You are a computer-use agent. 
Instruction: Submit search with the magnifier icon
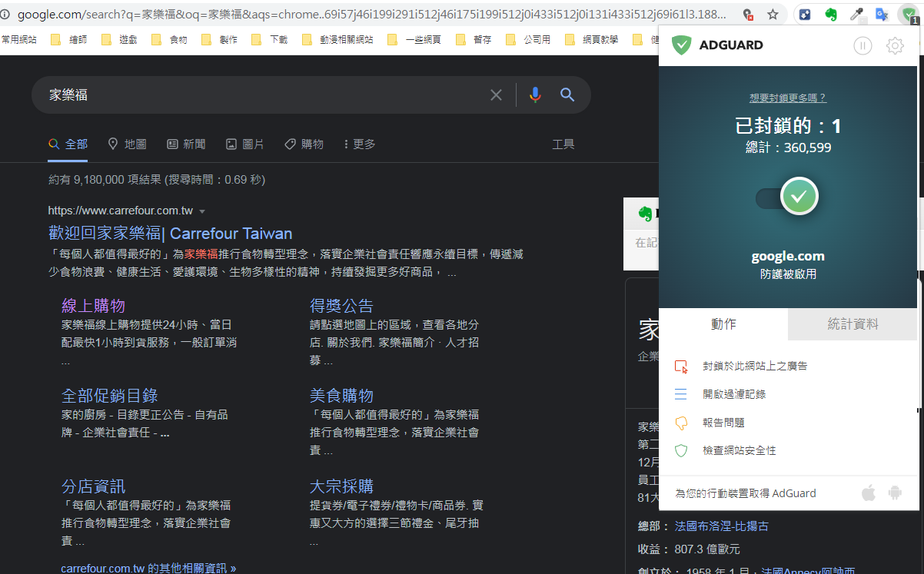point(567,95)
